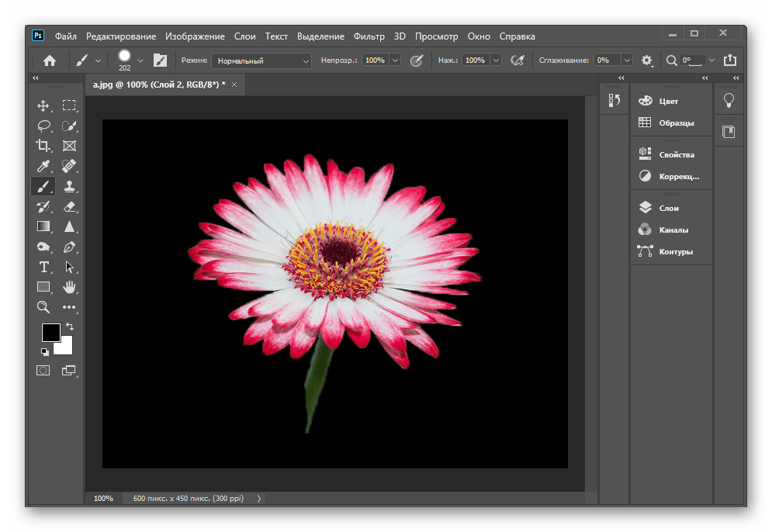This screenshot has height=532, width=772.
Task: Select the Clone Stamp tool
Action: point(69,186)
